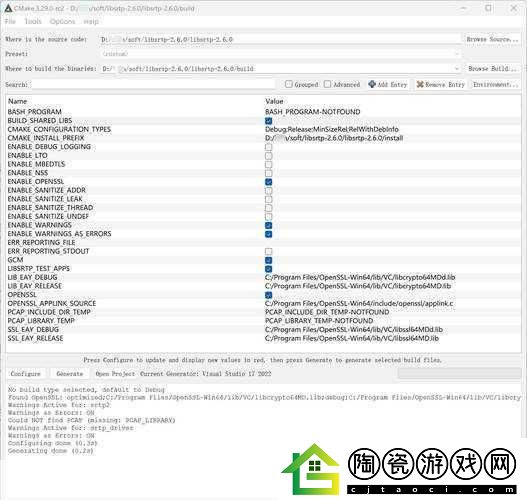Click the Remove Entry cross icon

(420, 84)
